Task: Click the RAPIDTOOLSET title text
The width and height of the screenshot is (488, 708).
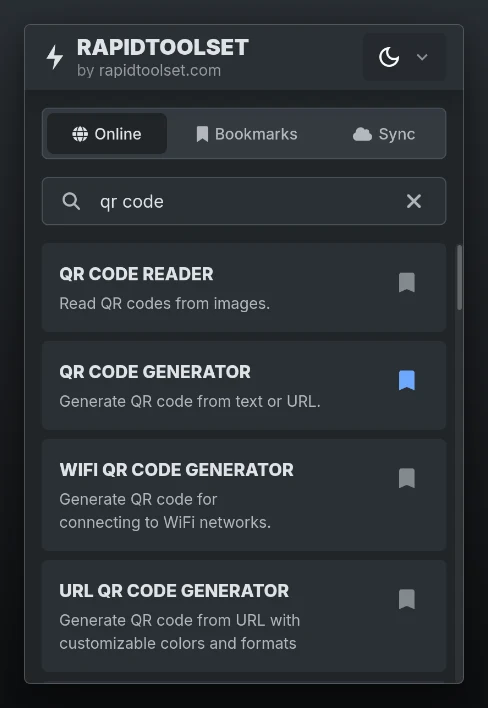Action: coord(163,47)
